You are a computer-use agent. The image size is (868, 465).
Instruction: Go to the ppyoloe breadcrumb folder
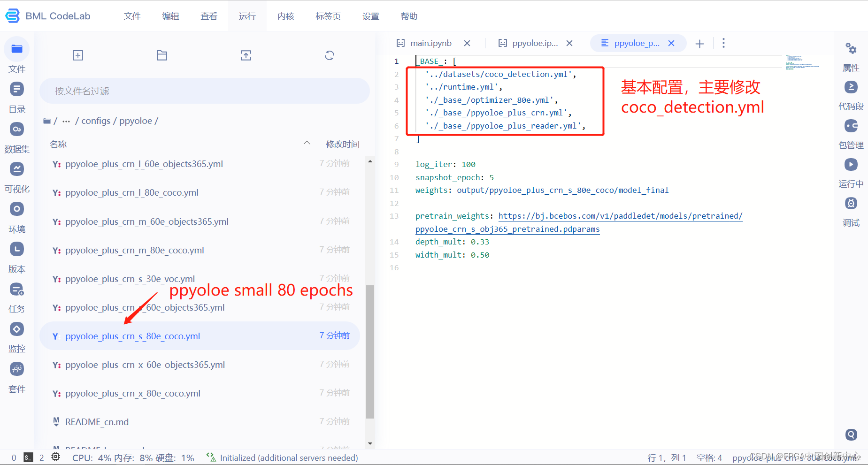(136, 121)
